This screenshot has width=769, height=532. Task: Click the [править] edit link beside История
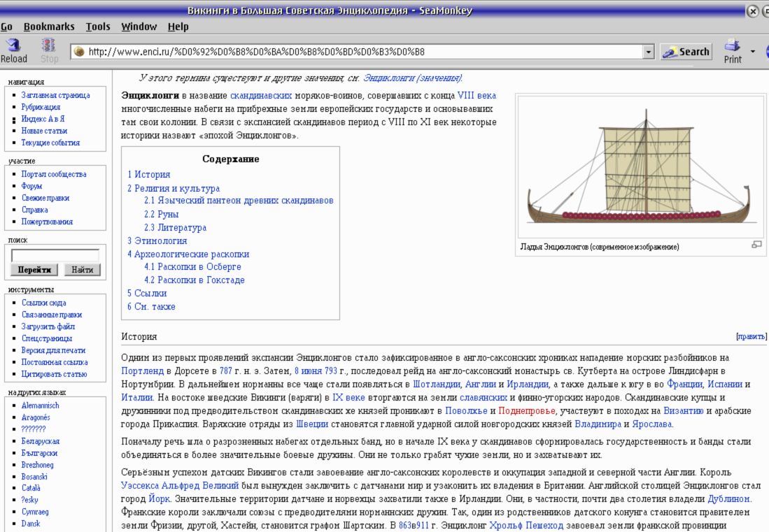(x=751, y=337)
